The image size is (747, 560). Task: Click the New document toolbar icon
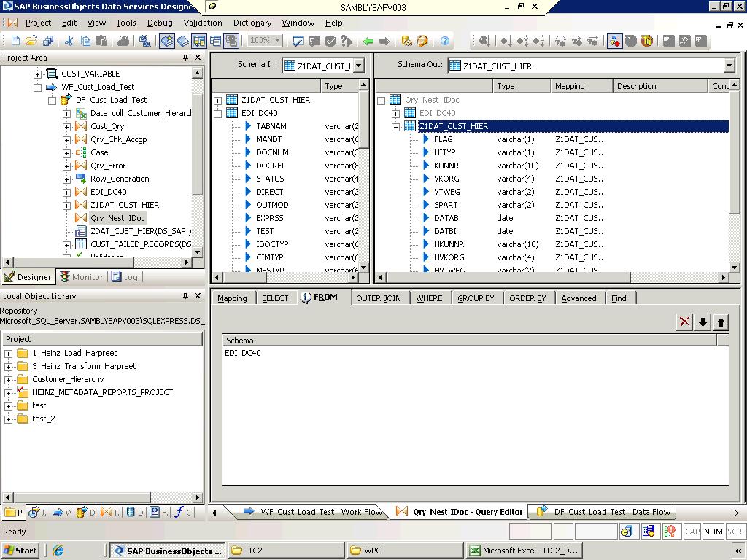click(x=15, y=41)
